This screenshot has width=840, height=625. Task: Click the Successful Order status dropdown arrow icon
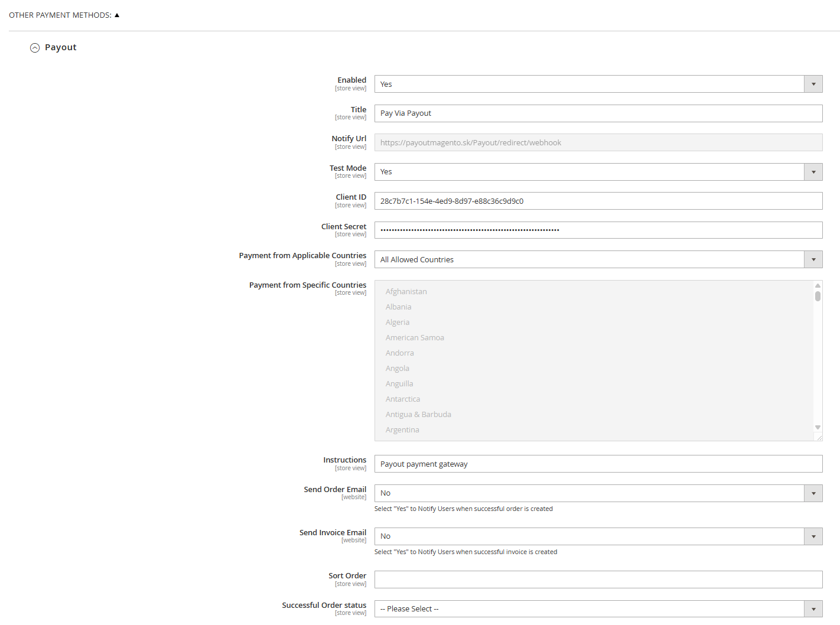point(813,608)
